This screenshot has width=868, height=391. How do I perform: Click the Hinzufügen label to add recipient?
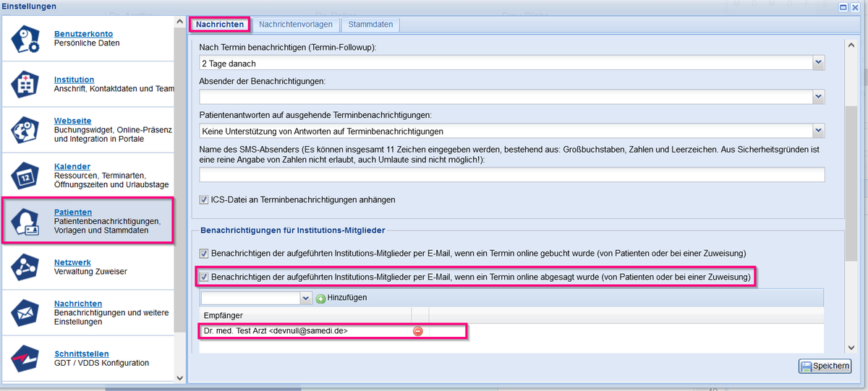347,298
